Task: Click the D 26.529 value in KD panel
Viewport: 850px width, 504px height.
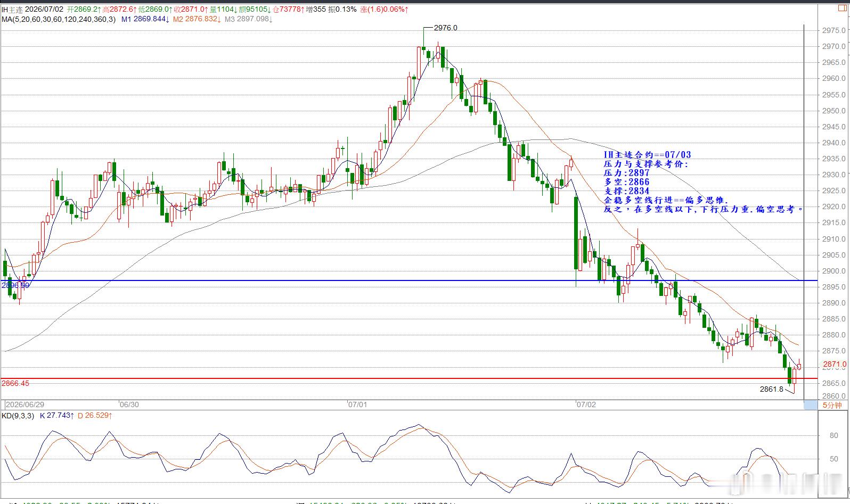Action: pyautogui.click(x=95, y=415)
